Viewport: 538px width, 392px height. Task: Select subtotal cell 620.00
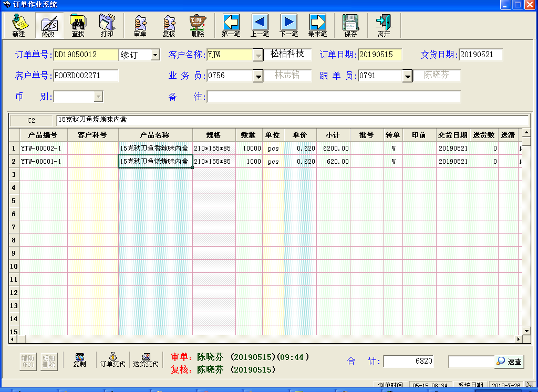coord(333,162)
